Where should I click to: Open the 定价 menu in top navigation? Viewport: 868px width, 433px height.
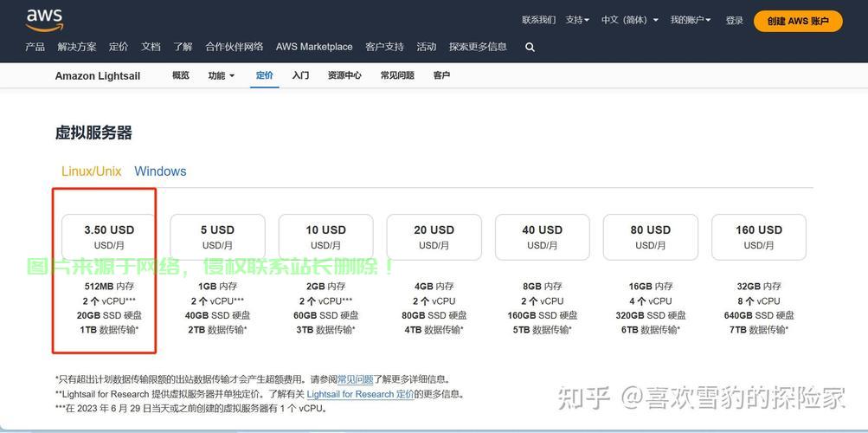tap(119, 47)
